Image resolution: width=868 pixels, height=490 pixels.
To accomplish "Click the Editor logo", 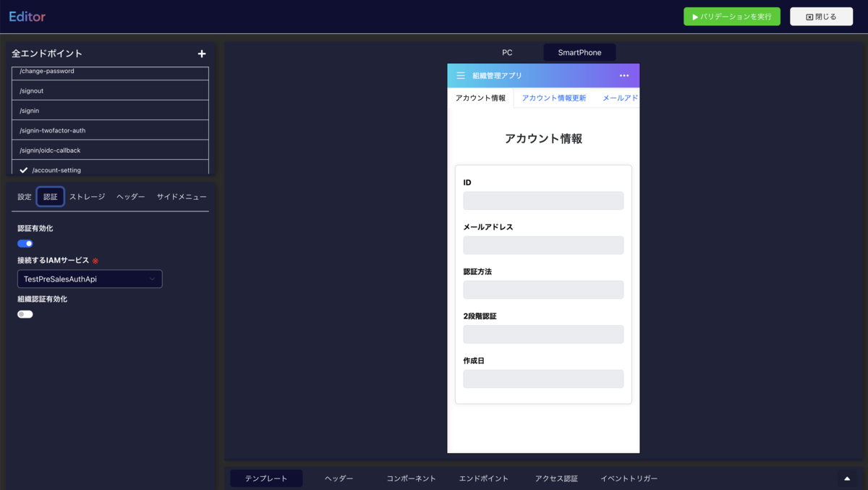I will click(x=27, y=16).
